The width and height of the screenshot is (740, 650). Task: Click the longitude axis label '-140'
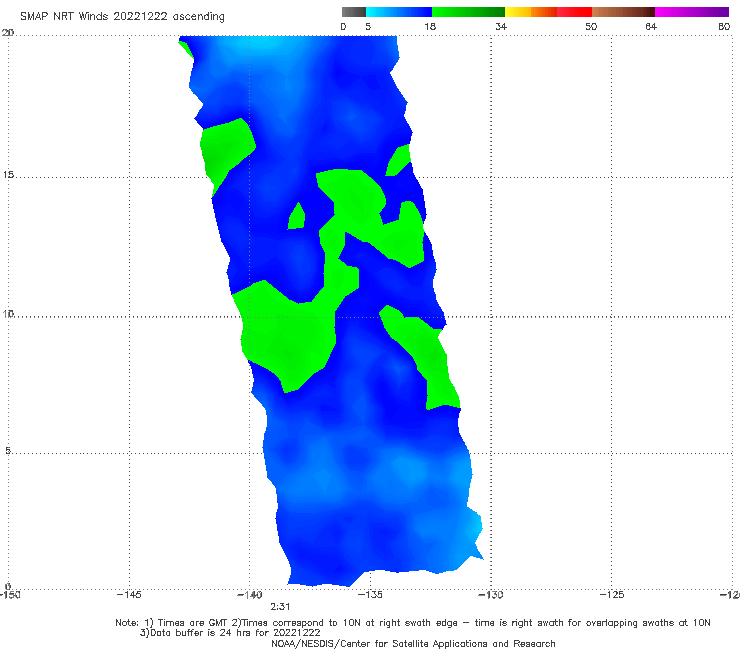pyautogui.click(x=250, y=595)
